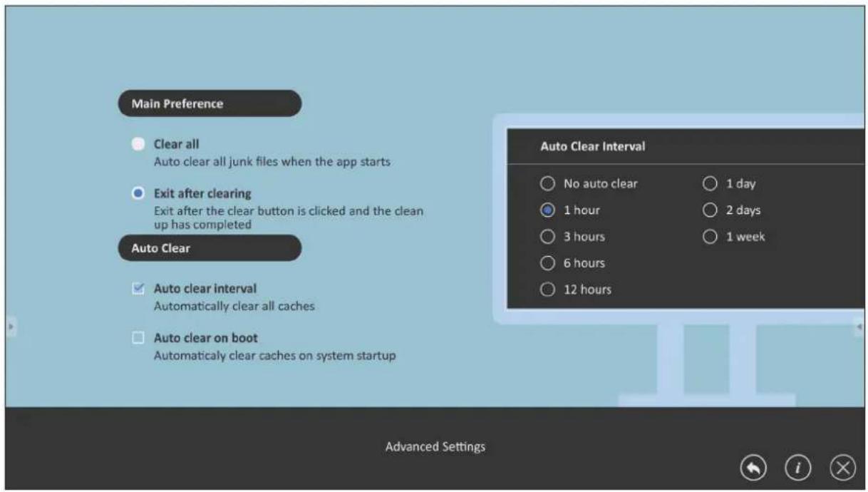Uncheck the Auto clear interval checkbox
The height and width of the screenshot is (492, 868).
coord(138,289)
